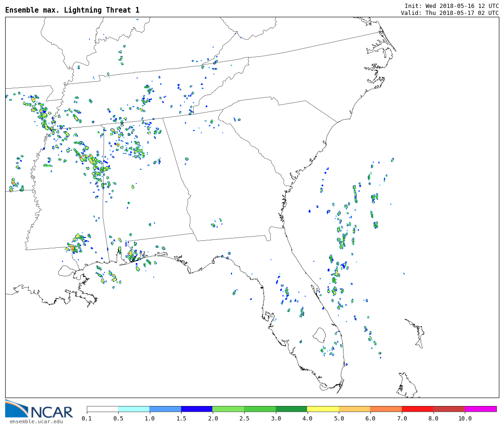Select the title 'Ensemble max. Lightning Threat 1'

tap(72, 10)
